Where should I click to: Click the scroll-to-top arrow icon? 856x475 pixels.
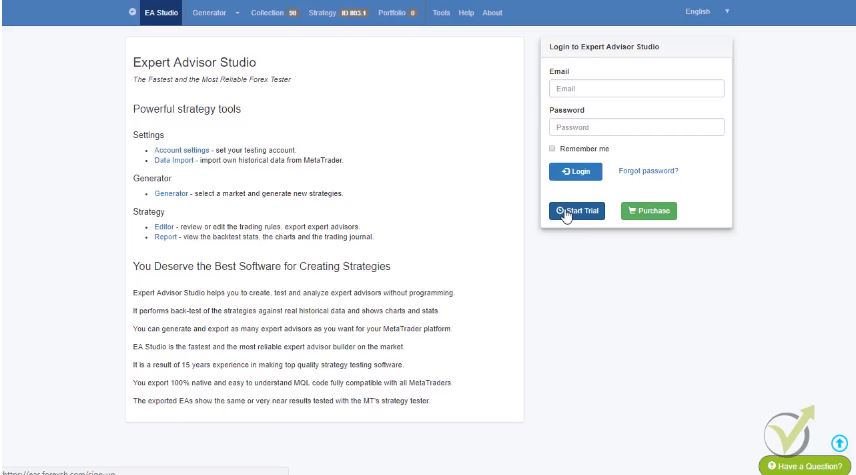click(x=839, y=443)
